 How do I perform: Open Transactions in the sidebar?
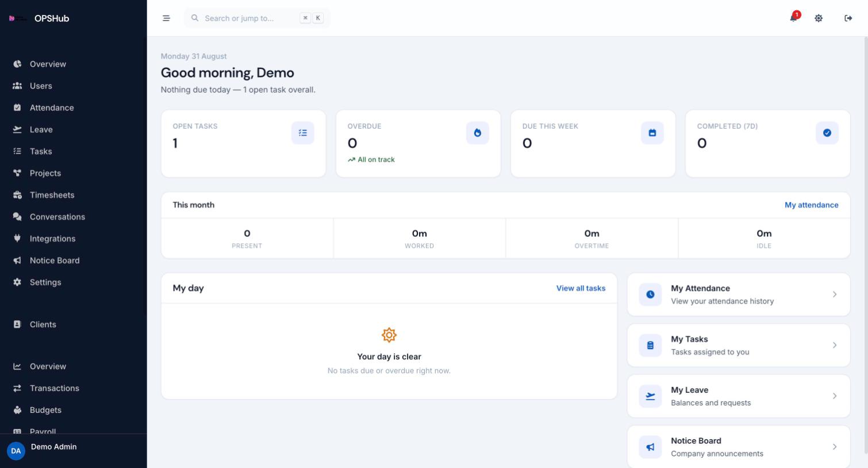pos(73,388)
